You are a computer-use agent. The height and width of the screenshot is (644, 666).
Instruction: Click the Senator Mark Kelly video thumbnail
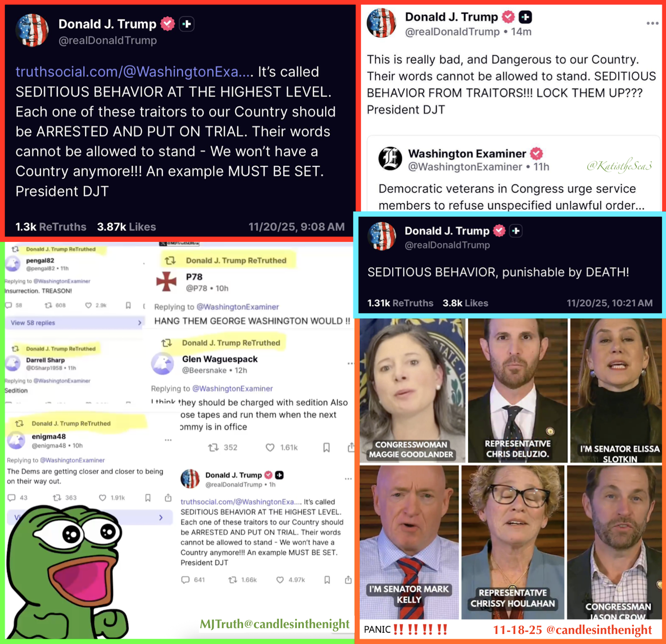(410, 542)
